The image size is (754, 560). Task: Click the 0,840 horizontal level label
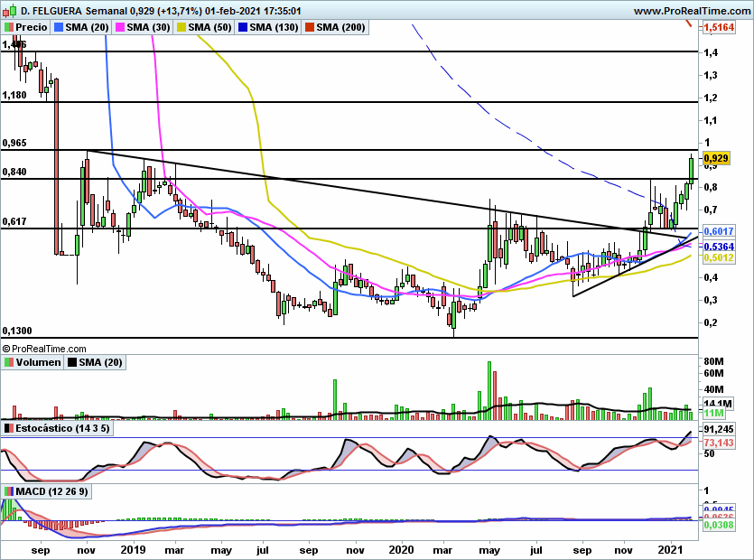[14, 172]
